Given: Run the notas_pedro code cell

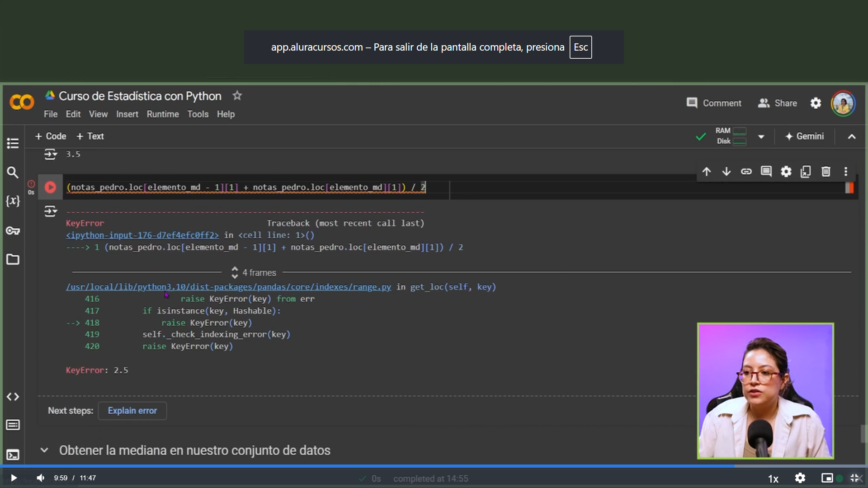Looking at the screenshot, I should 50,187.
